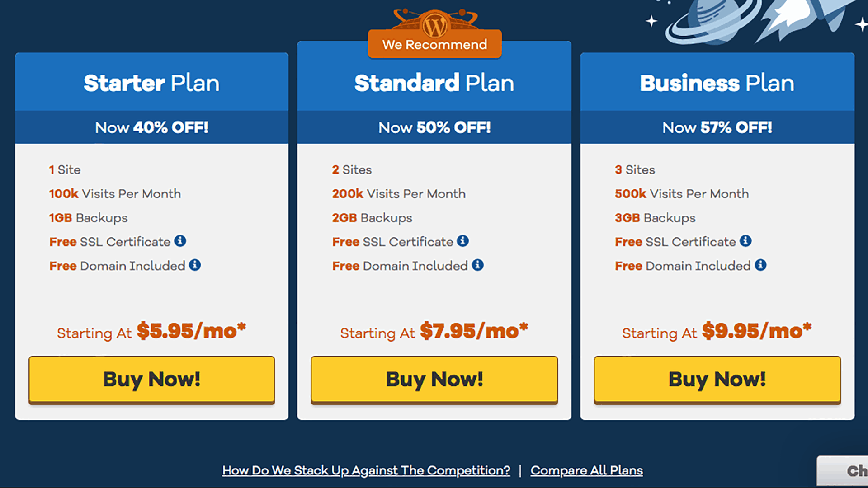Viewport: 868px width, 488px height.
Task: Buy the Standard Plan now
Action: 434,379
